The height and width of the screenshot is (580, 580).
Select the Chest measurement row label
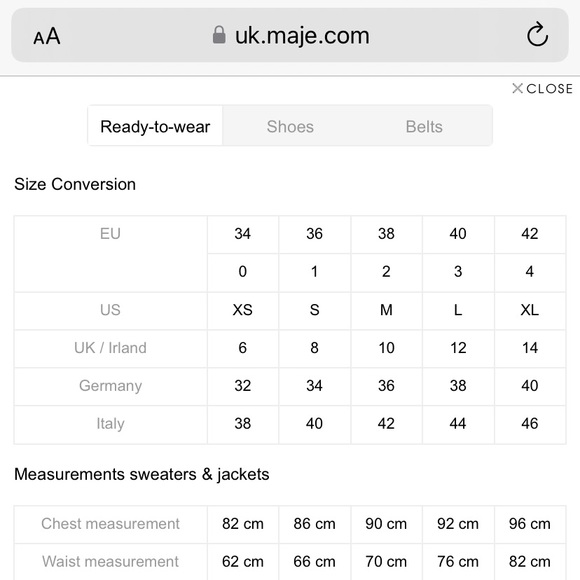pos(110,524)
